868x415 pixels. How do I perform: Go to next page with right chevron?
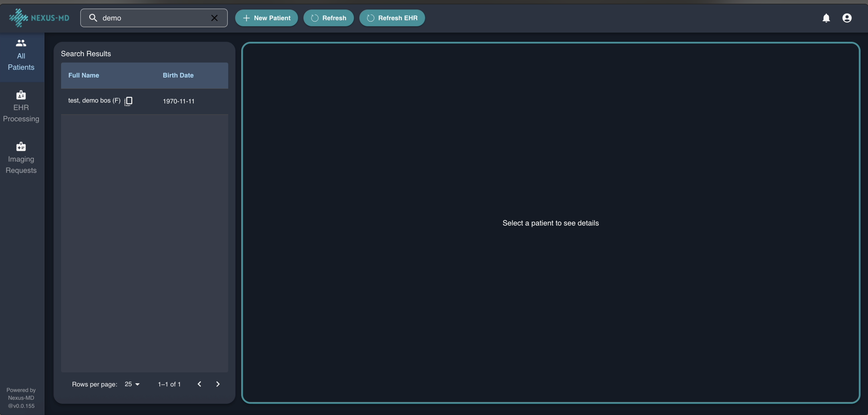[x=218, y=384]
